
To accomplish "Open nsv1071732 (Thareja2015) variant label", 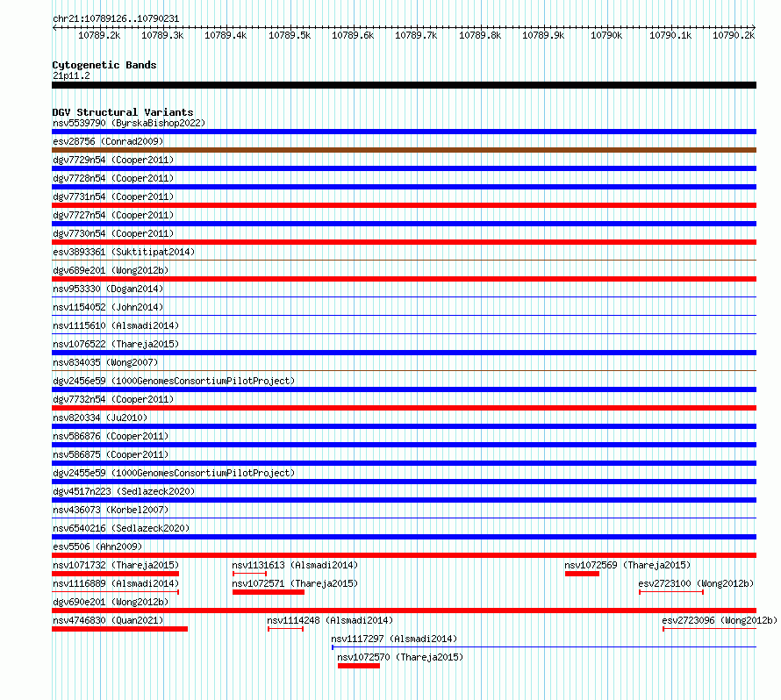I will (x=116, y=565).
